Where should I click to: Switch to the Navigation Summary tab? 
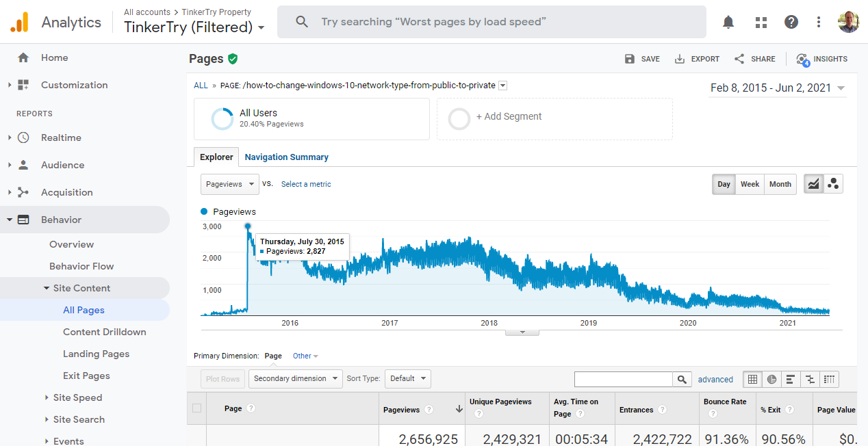click(286, 157)
